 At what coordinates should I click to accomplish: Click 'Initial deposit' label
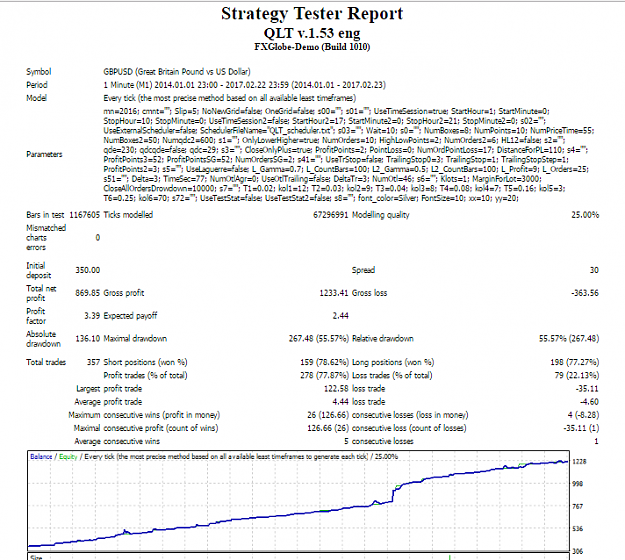pos(39,270)
